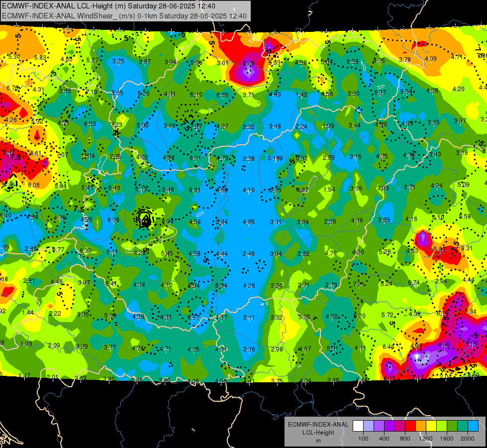Click the WindShear 0-1km title line
Screen dimensions: 487x448
click(124, 16)
